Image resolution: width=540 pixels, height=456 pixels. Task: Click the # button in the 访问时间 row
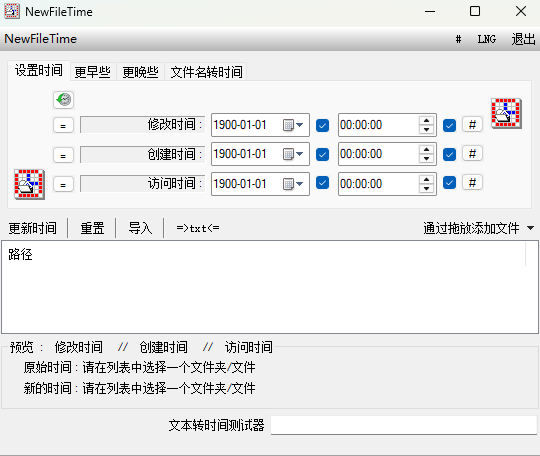(472, 183)
